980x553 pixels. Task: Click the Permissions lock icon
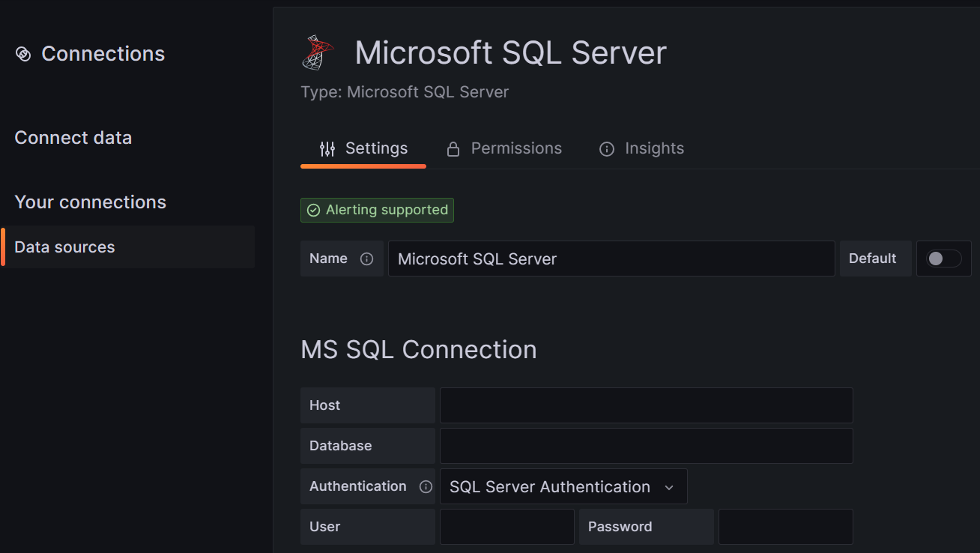click(453, 149)
